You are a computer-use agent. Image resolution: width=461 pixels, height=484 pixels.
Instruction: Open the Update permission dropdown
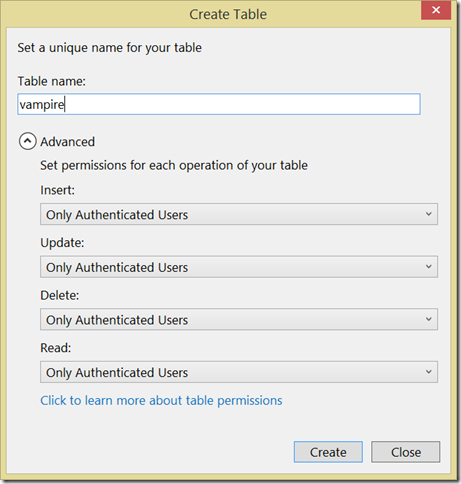click(239, 267)
